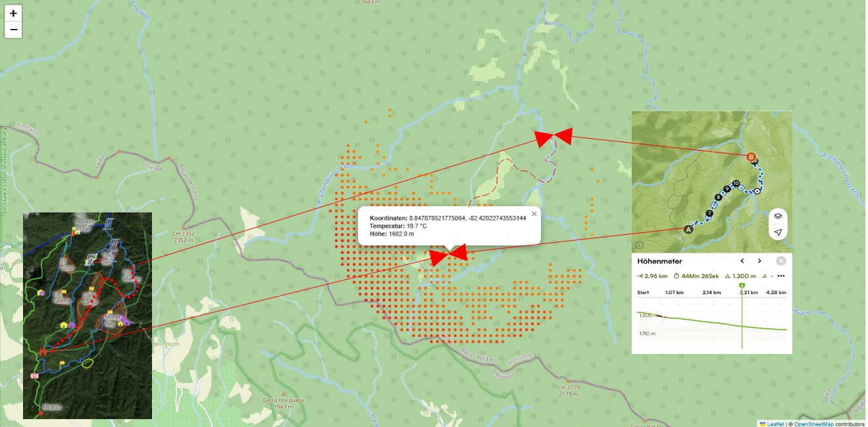Open the map layers selector
Viewport: 868px width, 427px height.
778,216
